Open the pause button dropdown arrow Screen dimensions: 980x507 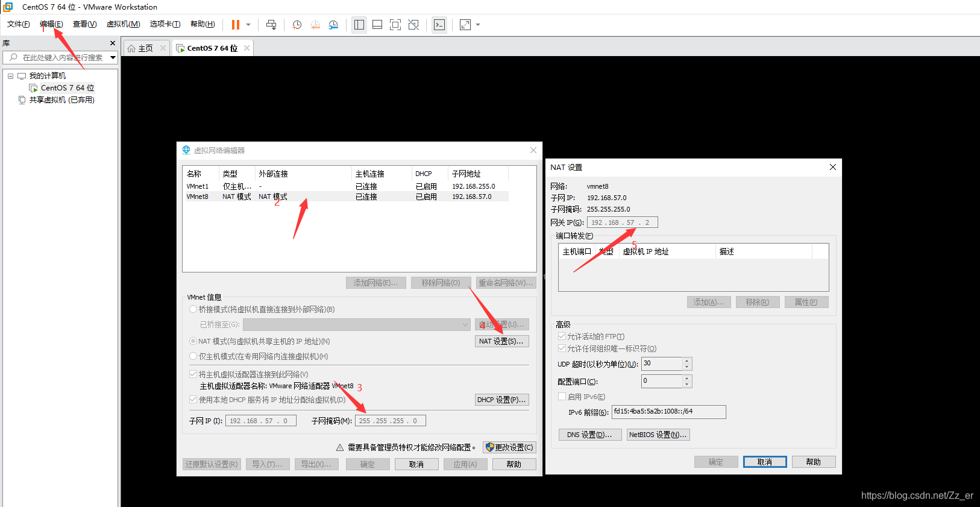248,25
